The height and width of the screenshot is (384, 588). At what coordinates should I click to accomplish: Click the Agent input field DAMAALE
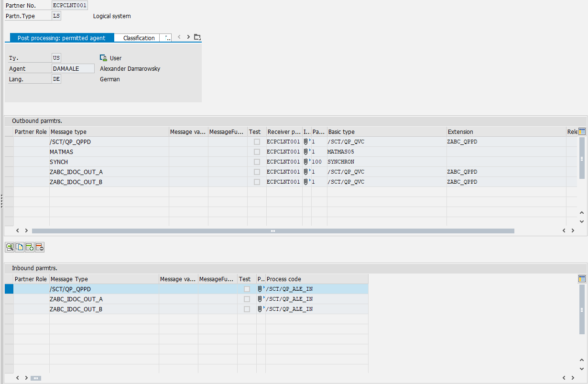click(73, 68)
